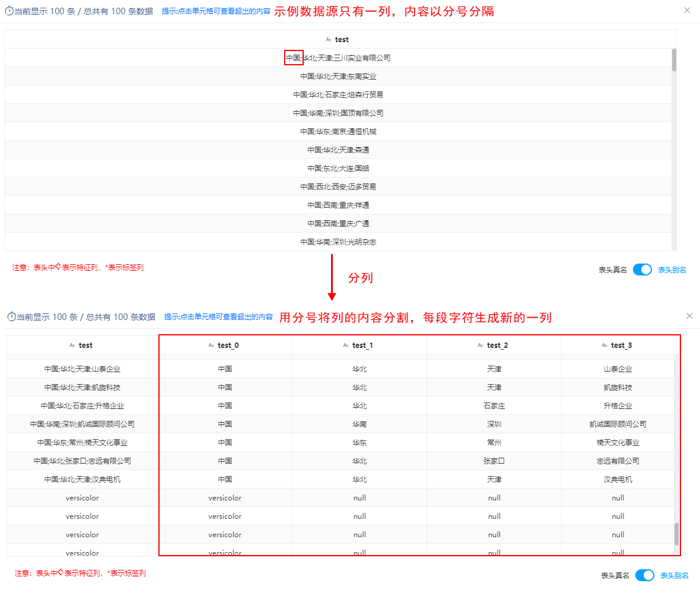700x596 pixels.
Task: Click the type icon beside test_2 header
Action: (481, 345)
